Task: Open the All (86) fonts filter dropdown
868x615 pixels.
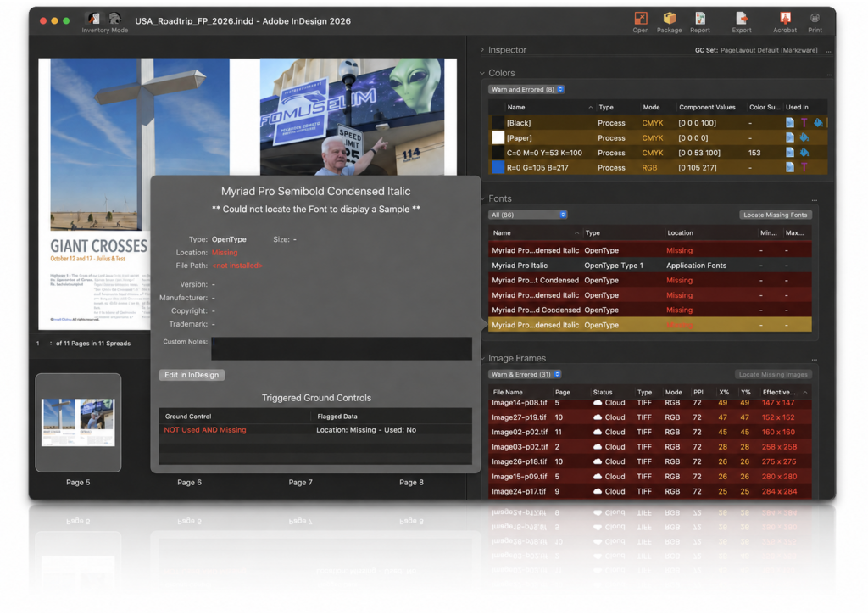Action: [527, 215]
